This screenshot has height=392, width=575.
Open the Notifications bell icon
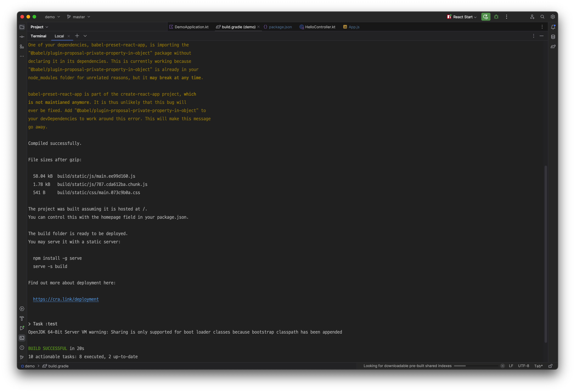[553, 27]
